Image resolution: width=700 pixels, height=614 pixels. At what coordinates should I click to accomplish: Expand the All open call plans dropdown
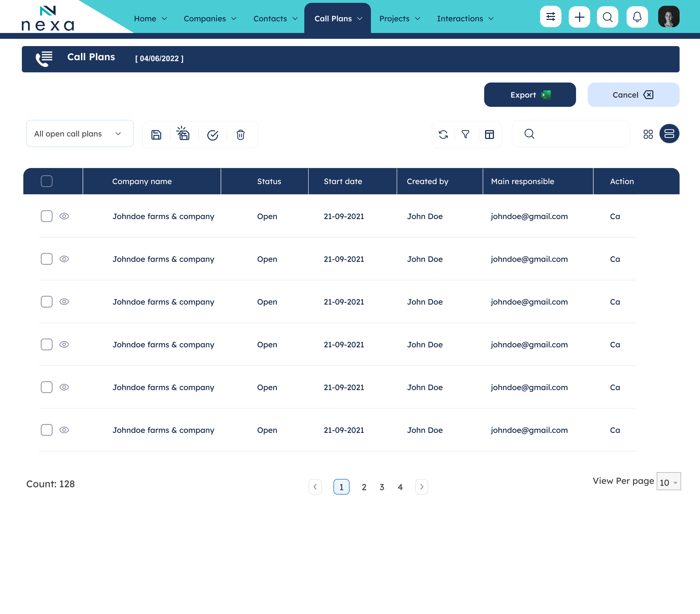(x=80, y=133)
